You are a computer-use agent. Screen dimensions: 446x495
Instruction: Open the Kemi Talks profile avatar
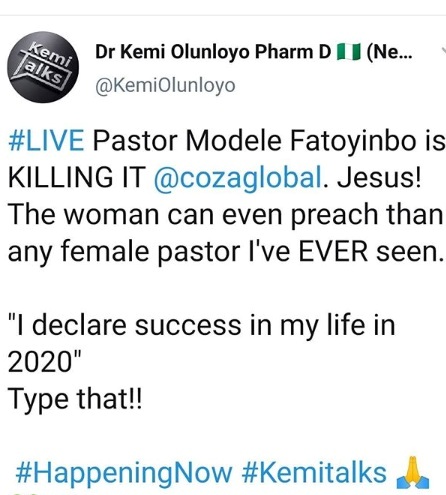(x=43, y=67)
